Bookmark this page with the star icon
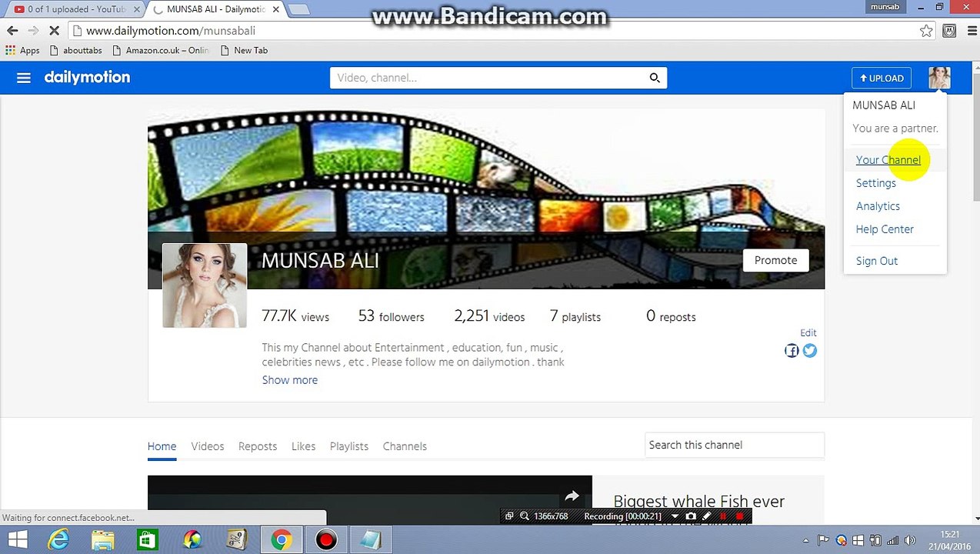 tap(926, 31)
